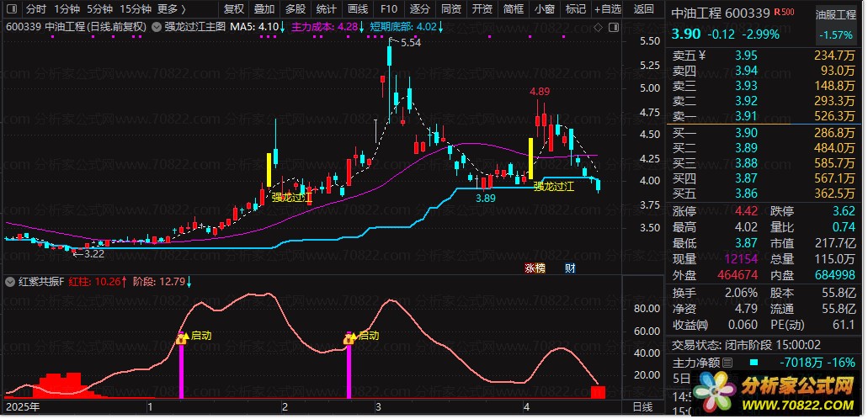868x419 pixels.
Task: Click the 2025年 date axis label
Action: tap(22, 407)
